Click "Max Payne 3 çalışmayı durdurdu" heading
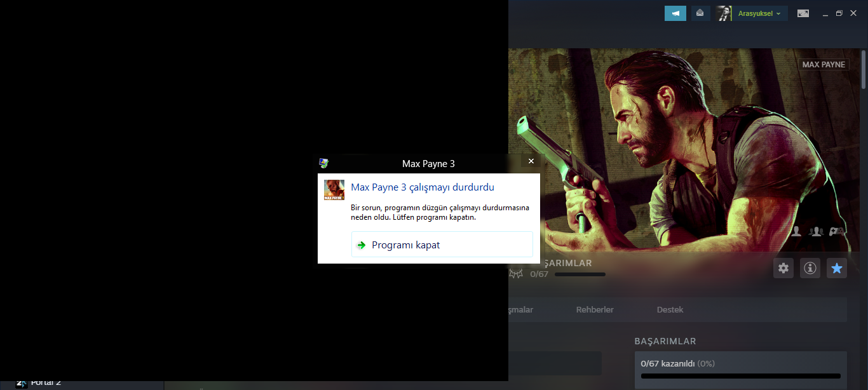The width and height of the screenshot is (868, 390). tap(423, 187)
